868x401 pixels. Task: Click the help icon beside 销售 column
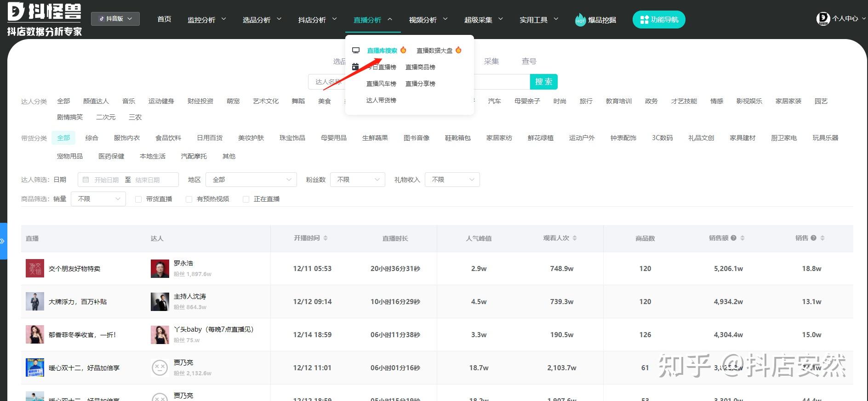coord(814,238)
